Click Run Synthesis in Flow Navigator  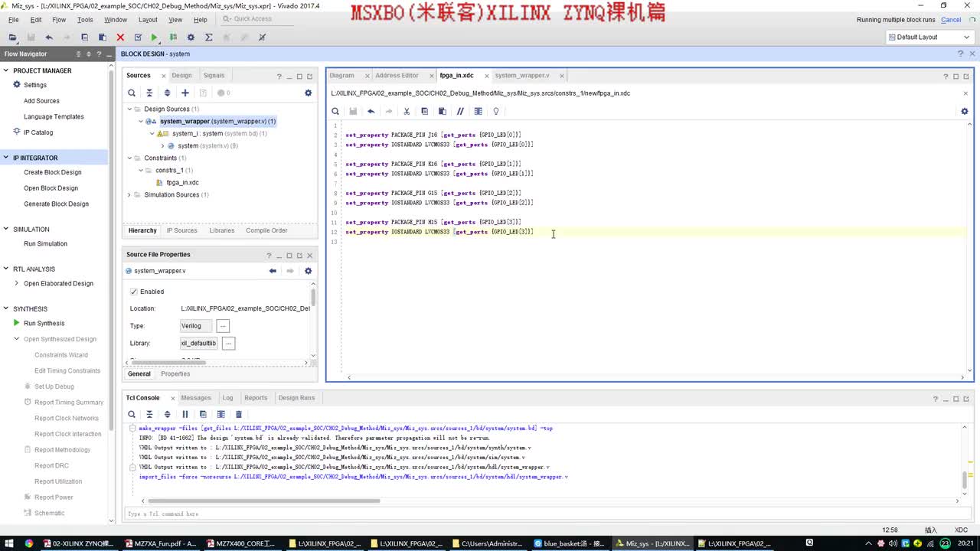(44, 323)
